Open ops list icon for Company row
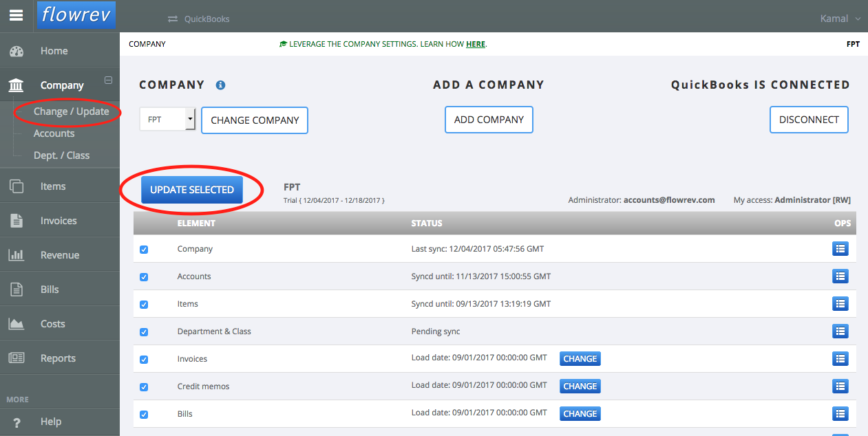The width and height of the screenshot is (868, 436). tap(840, 249)
